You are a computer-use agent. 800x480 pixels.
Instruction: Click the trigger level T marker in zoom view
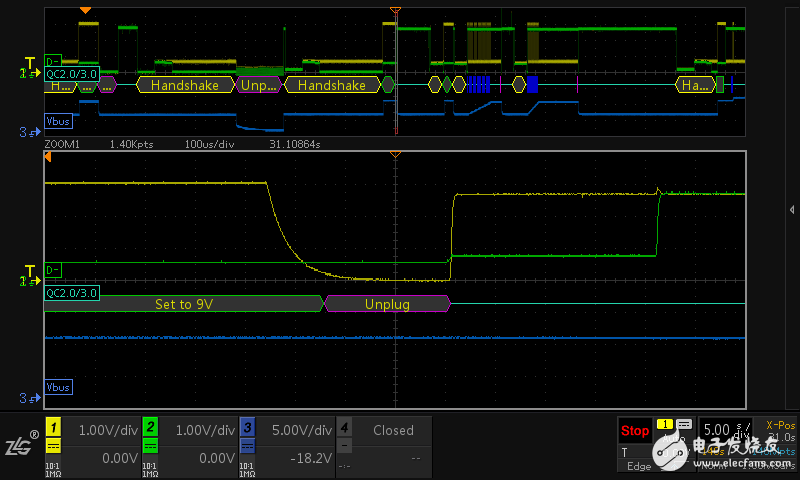pos(30,271)
